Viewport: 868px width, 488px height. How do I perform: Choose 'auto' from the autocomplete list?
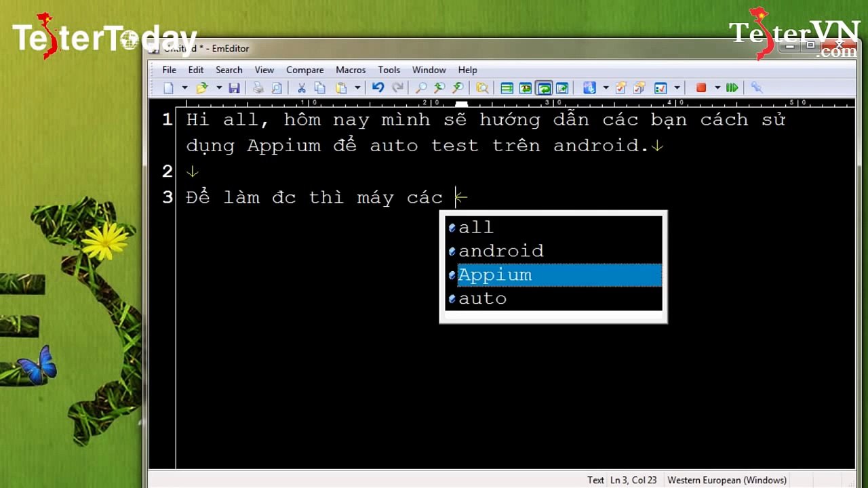click(553, 299)
